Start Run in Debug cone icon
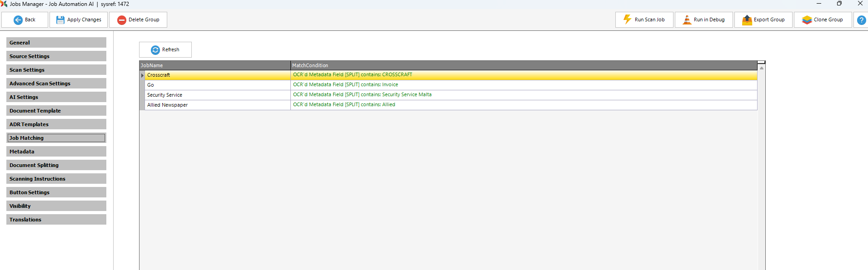Viewport: 868px width, 270px height. pos(687,20)
